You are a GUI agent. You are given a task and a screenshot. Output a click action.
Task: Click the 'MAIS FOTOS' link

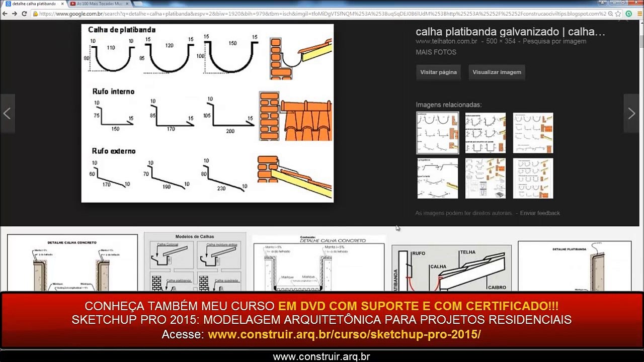[436, 52]
